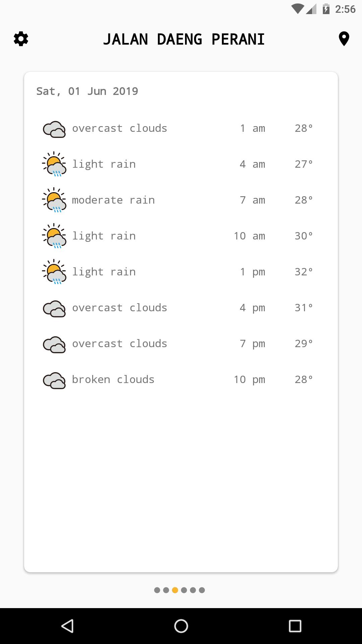Tap the light rain icon next to 4 am
Image resolution: width=362 pixels, height=644 pixels.
[x=54, y=164]
